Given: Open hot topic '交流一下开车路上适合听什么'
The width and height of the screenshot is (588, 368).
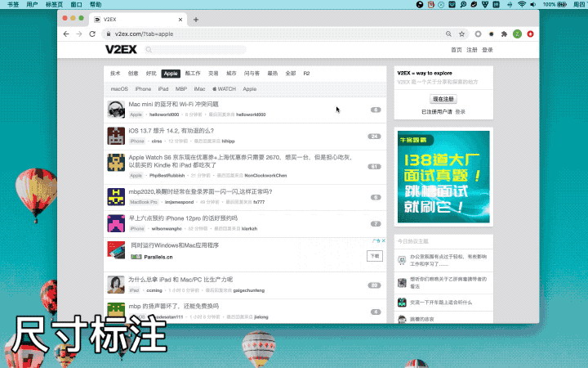Looking at the screenshot, I should click(x=441, y=303).
